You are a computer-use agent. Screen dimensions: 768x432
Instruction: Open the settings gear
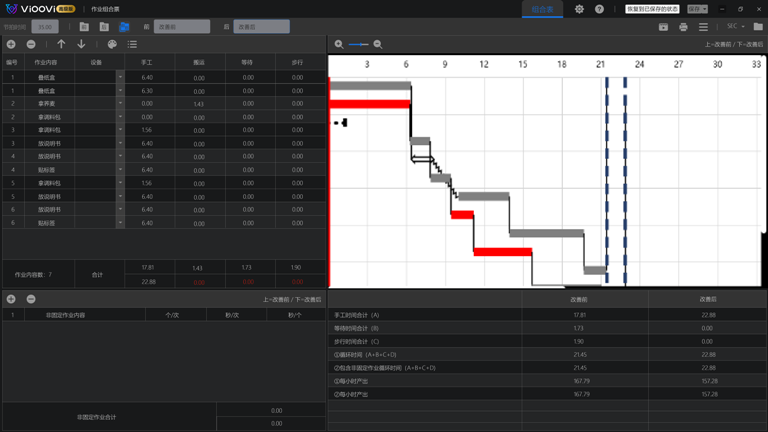[x=579, y=9]
